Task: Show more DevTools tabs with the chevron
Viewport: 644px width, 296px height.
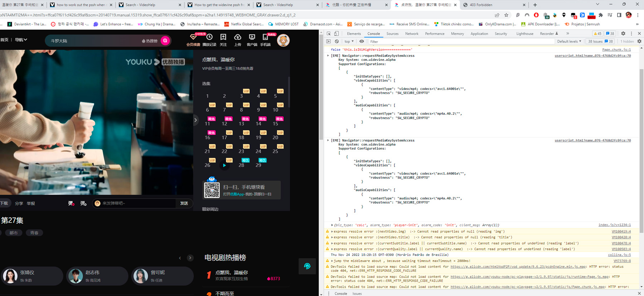Action: pyautogui.click(x=568, y=34)
